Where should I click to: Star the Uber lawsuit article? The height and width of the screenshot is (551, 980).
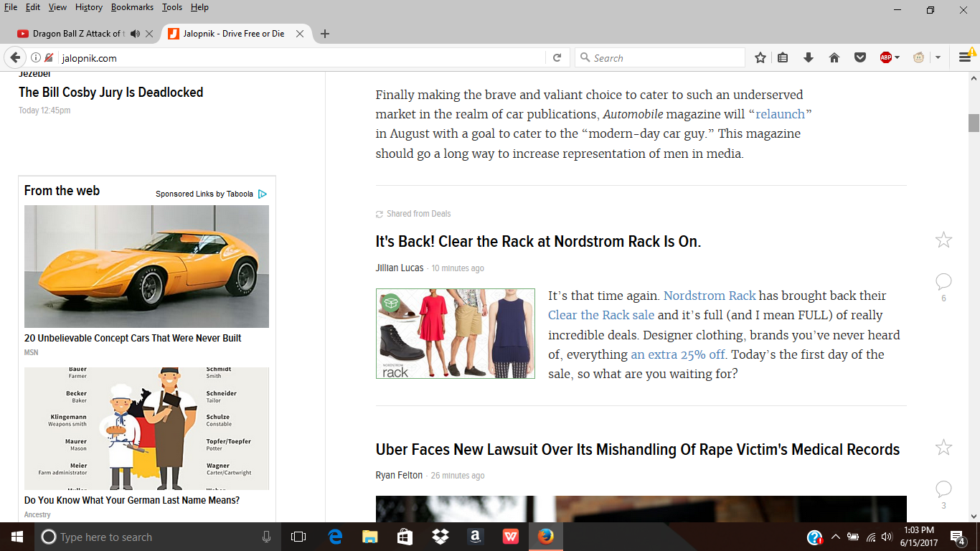943,448
